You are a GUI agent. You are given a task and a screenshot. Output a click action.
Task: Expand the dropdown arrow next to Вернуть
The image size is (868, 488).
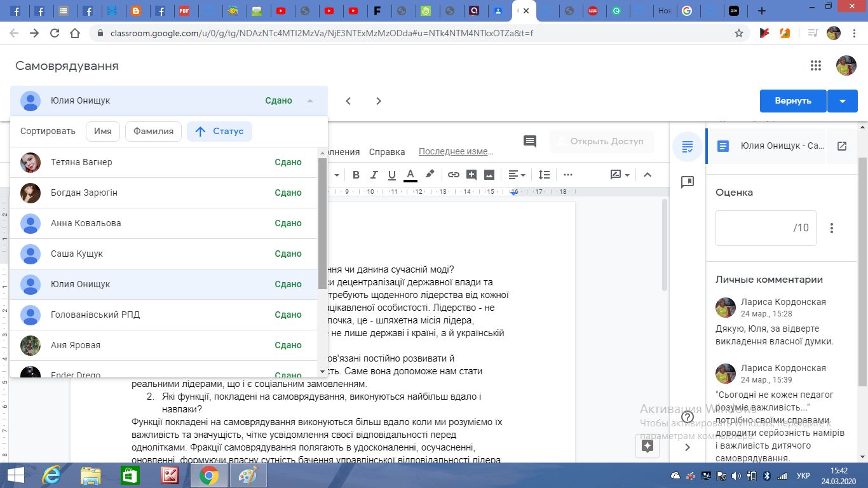(x=843, y=101)
